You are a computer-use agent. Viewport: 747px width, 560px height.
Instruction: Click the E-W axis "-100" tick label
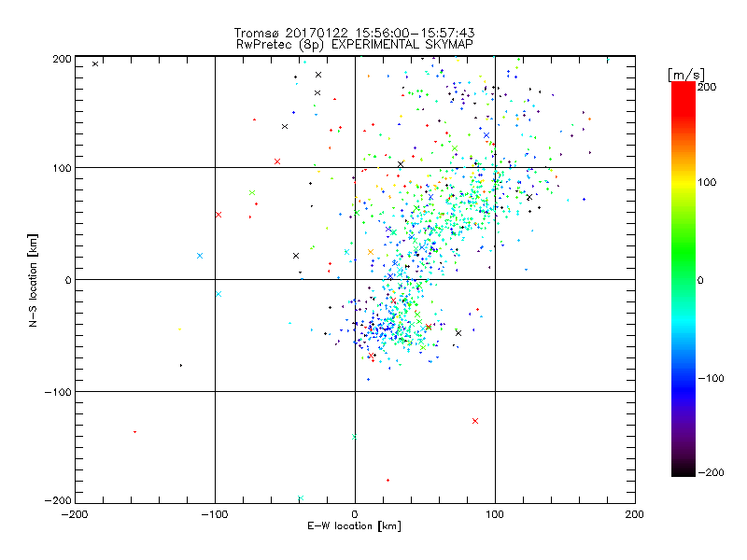coord(215,514)
